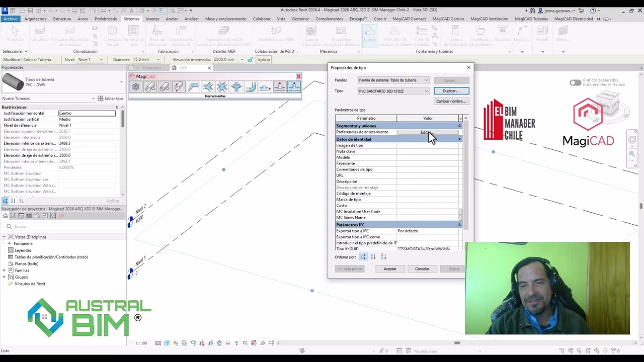
Task: Switch to Vista ribbon tab
Action: tap(281, 19)
